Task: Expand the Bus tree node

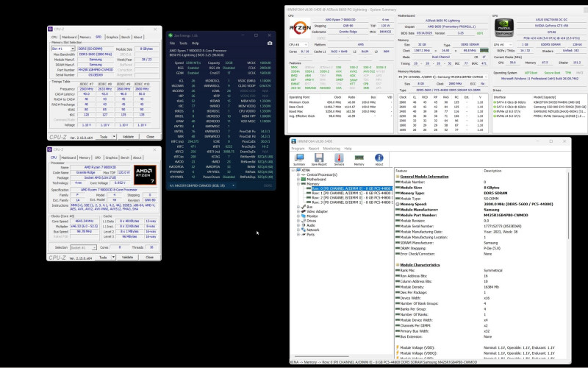Action: coord(298,207)
